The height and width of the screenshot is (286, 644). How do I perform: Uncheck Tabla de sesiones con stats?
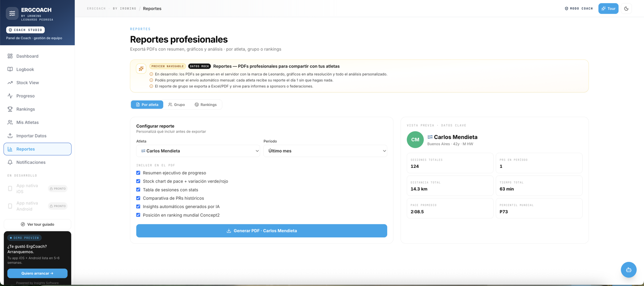coord(138,190)
